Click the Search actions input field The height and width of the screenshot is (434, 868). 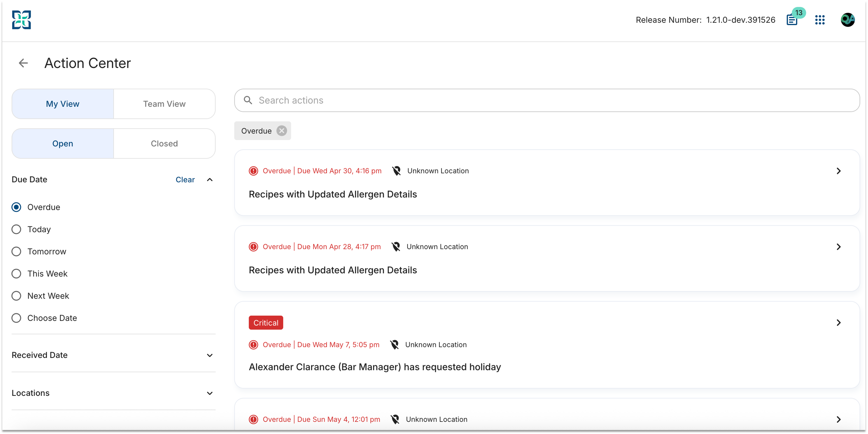pyautogui.click(x=547, y=100)
